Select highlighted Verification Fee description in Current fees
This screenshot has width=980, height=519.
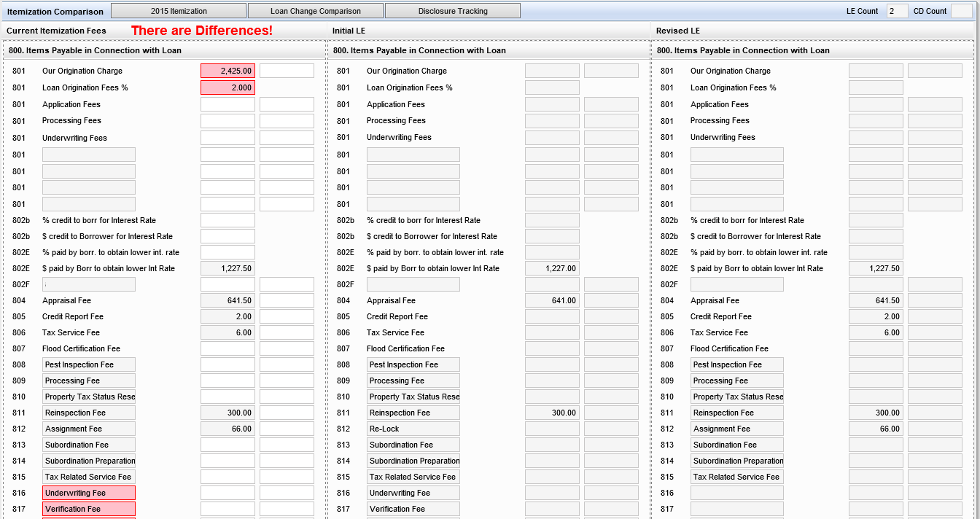pyautogui.click(x=89, y=509)
